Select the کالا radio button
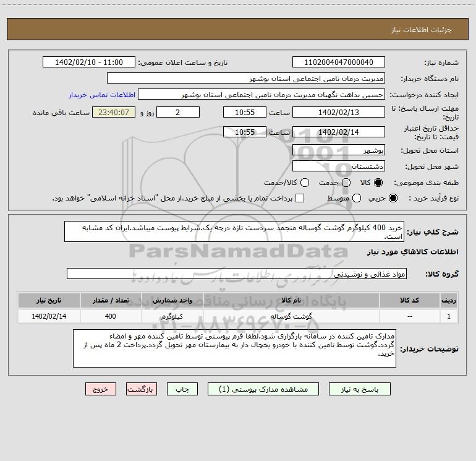The width and height of the screenshot is (476, 461). tap(378, 183)
